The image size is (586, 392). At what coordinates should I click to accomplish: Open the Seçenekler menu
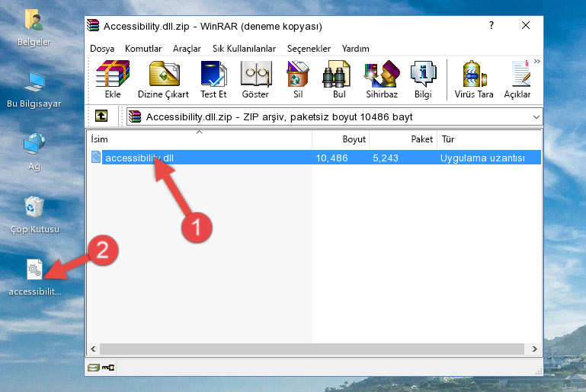point(309,49)
